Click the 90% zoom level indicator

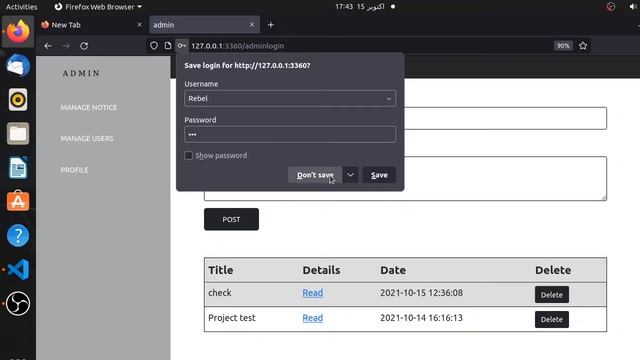tap(563, 46)
